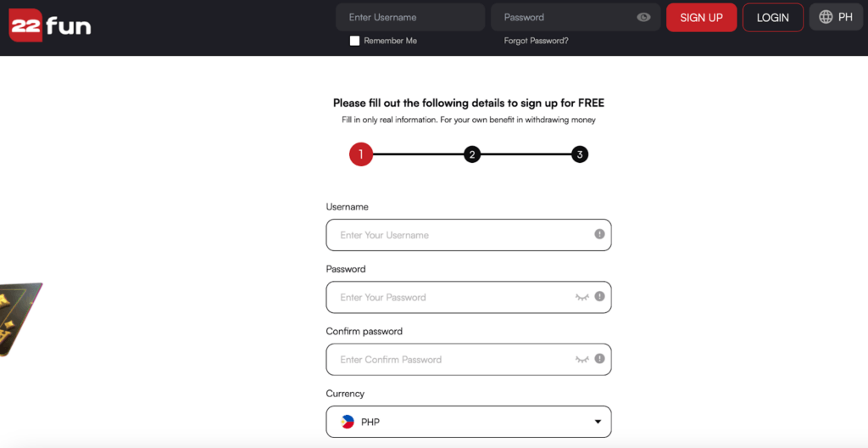868x448 pixels.
Task: Open the PH language selector
Action: pos(836,17)
